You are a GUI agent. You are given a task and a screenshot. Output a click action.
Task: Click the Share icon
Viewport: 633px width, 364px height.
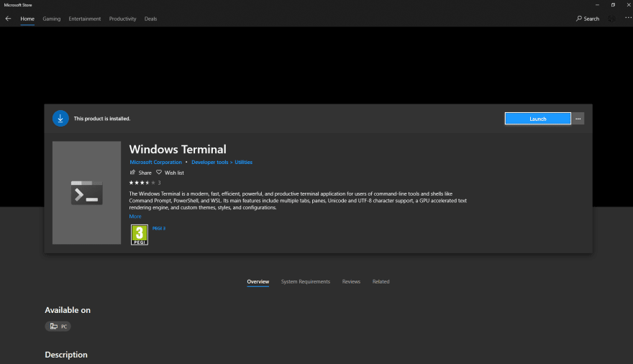coord(132,173)
